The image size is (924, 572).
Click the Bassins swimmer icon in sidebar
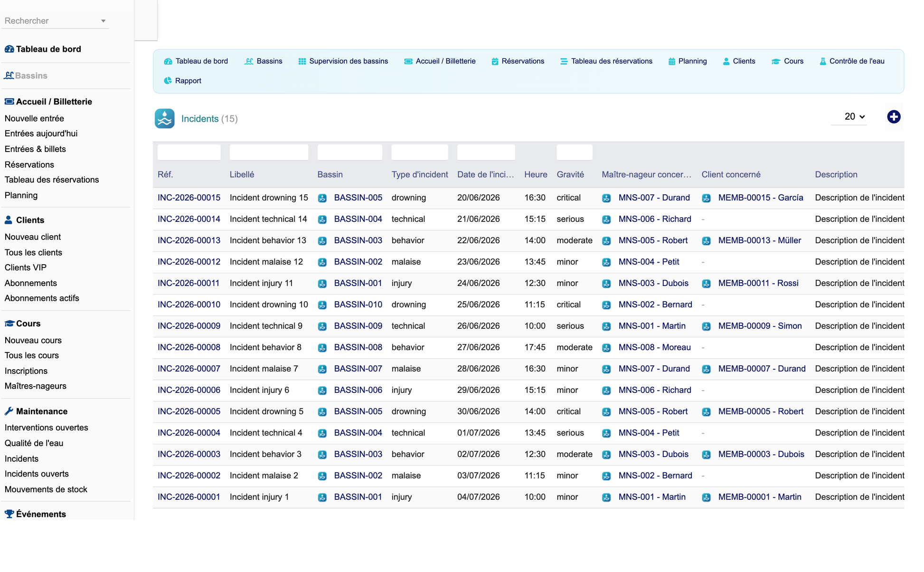click(9, 76)
